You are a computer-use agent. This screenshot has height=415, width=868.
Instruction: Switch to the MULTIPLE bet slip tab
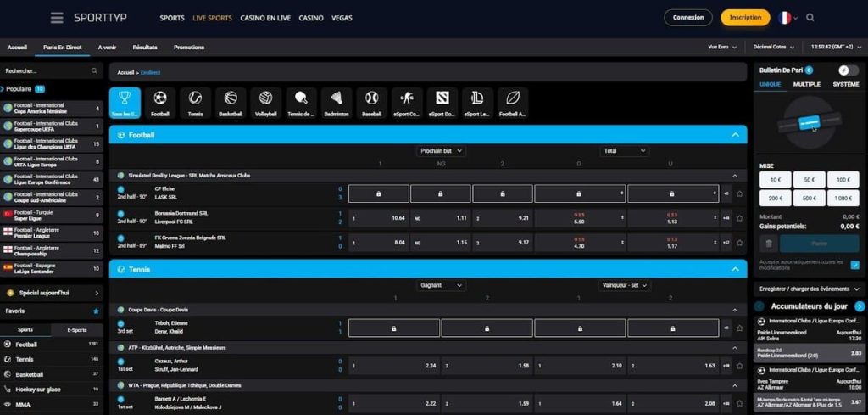806,85
